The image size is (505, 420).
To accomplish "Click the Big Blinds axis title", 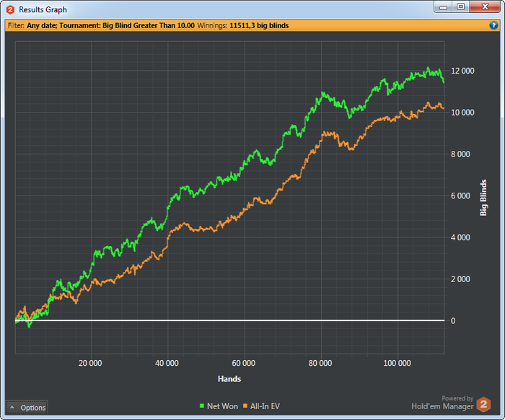I will pyautogui.click(x=483, y=198).
